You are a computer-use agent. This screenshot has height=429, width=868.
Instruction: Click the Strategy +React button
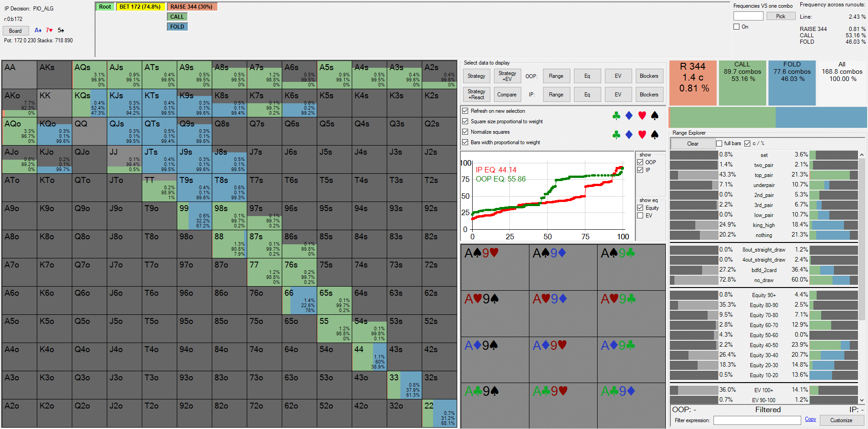click(476, 94)
